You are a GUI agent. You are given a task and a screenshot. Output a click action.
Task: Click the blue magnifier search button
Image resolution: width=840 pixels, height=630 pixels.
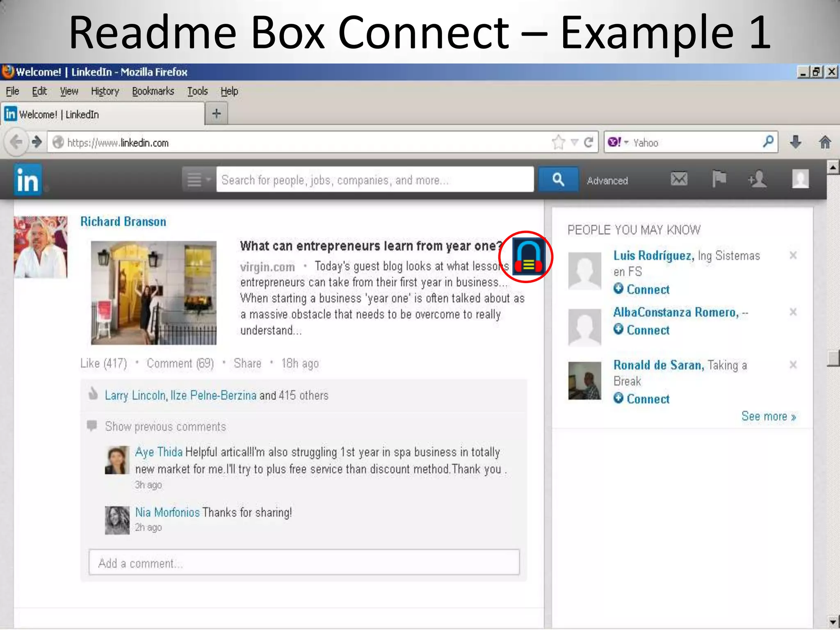click(x=558, y=179)
